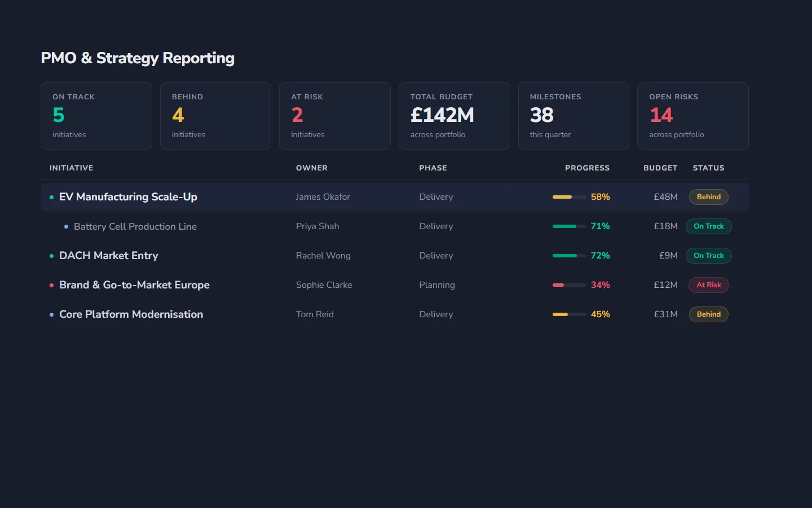View the Total Budget £142M card
The height and width of the screenshot is (508, 812).
point(454,116)
